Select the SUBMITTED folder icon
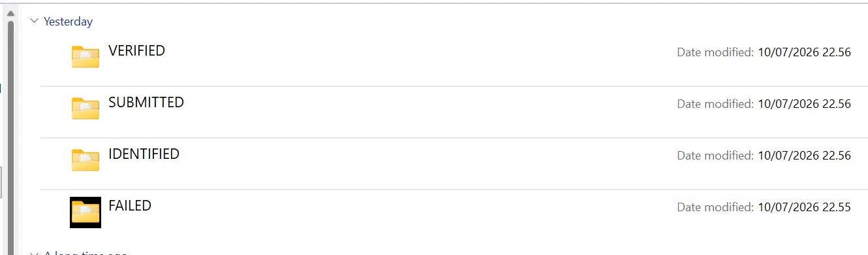 click(85, 109)
